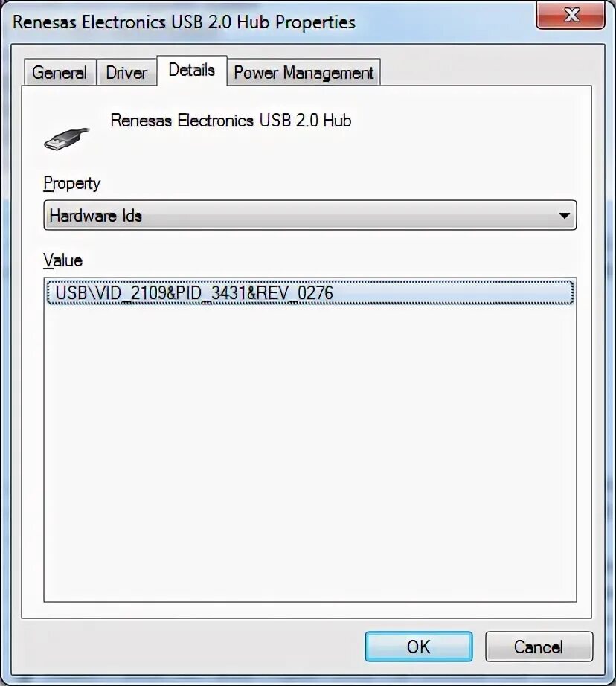Click the USB connector device icon
Image resolution: width=616 pixels, height=686 pixels.
pos(66,138)
